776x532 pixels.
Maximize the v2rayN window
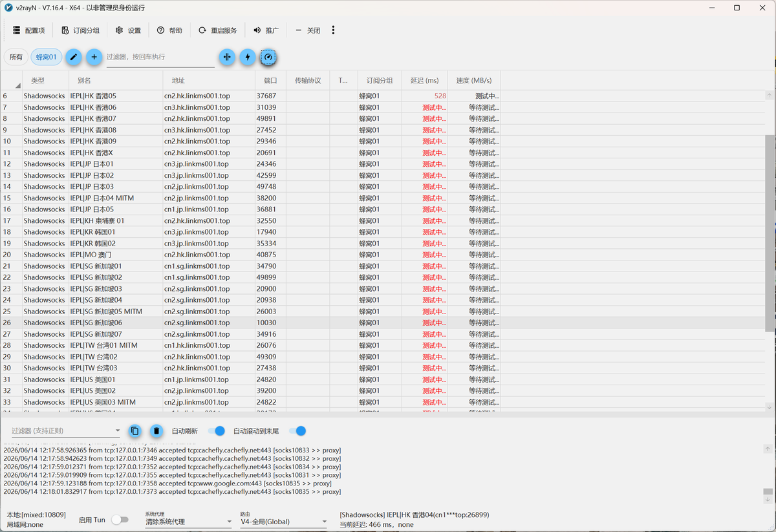point(737,8)
